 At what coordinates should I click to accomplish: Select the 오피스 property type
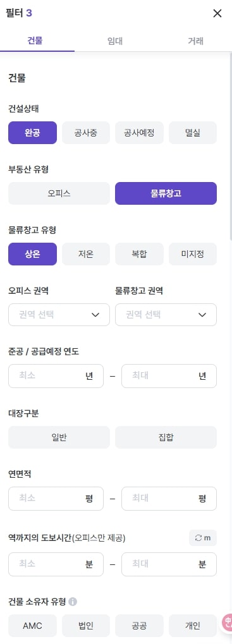click(59, 193)
